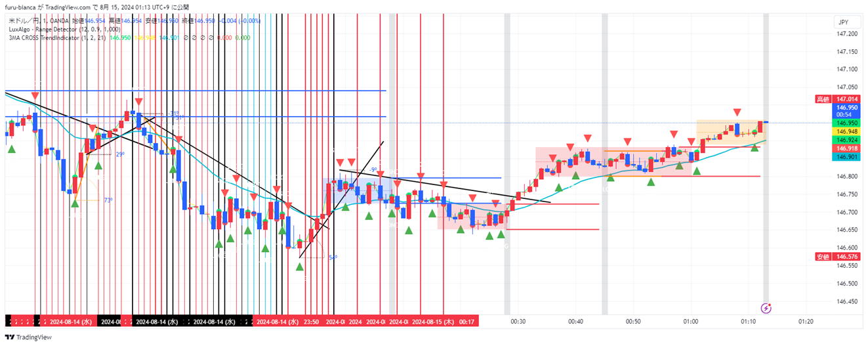
Task: Click the yellow 146.948 price label
Action: click(x=845, y=131)
